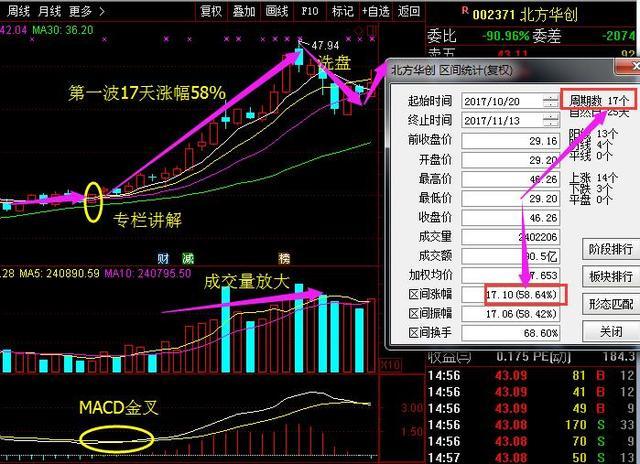Viewport: 640px width, 464px height.
Task: Click the R badge beside stock code
Action: [x=465, y=11]
